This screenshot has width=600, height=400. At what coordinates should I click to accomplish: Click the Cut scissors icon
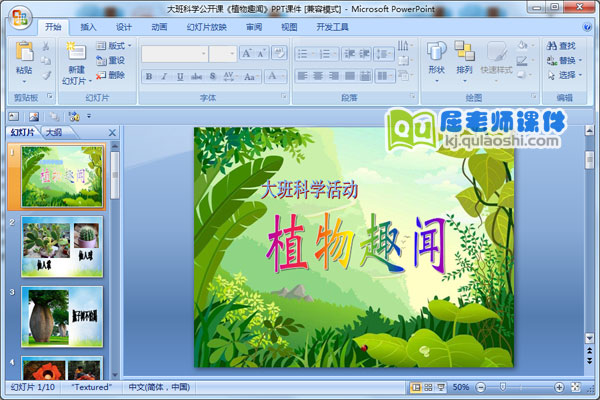pos(46,46)
